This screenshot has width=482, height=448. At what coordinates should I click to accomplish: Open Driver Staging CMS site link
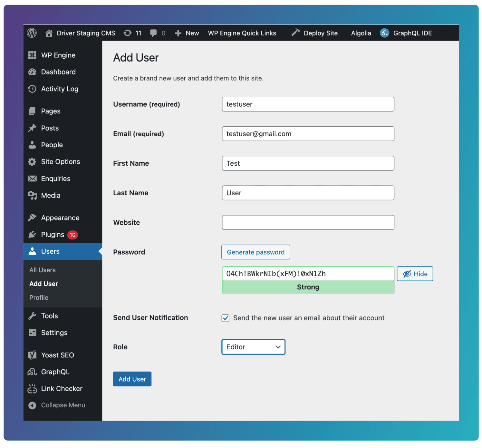(x=86, y=33)
